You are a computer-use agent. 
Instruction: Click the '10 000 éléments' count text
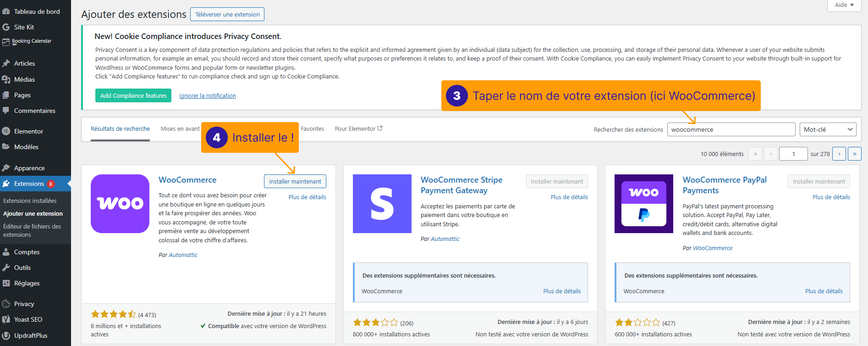[722, 154]
